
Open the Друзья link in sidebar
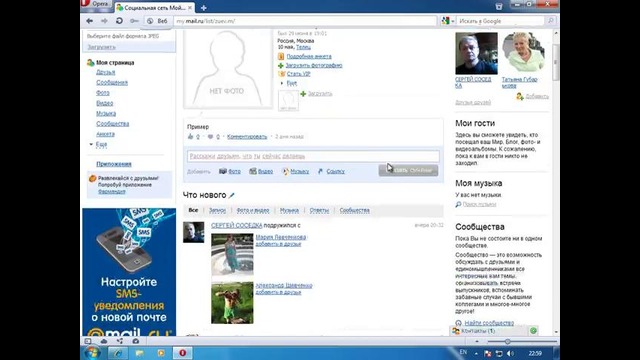tap(106, 72)
